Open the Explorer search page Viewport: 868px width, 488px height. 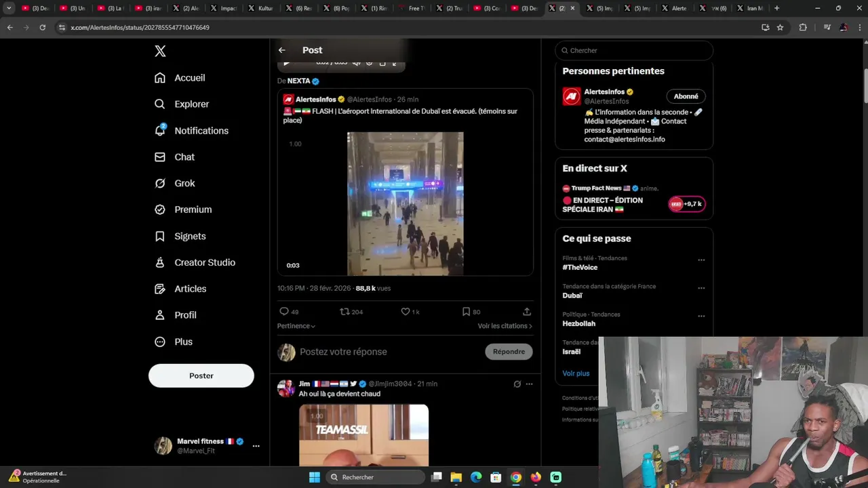[x=182, y=104]
